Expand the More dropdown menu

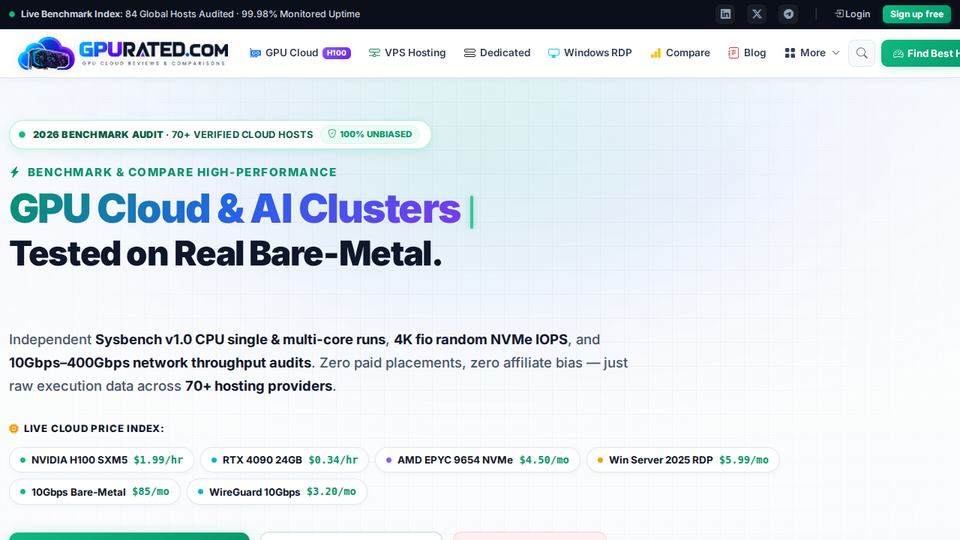pos(812,53)
